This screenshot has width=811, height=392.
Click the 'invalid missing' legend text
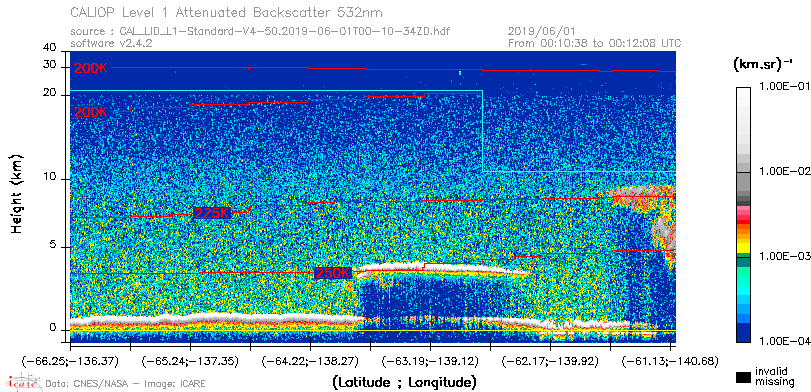(x=775, y=377)
